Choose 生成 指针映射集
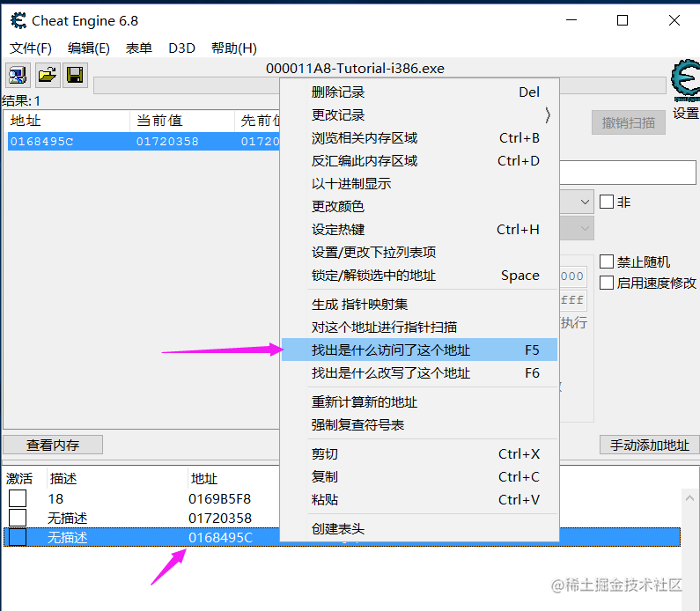This screenshot has height=611, width=700. (420, 305)
